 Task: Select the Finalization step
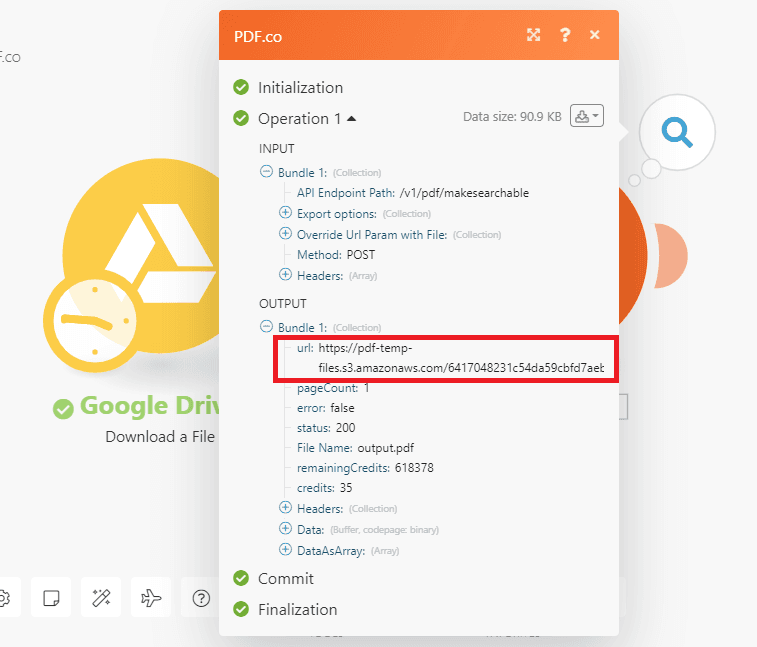click(297, 609)
